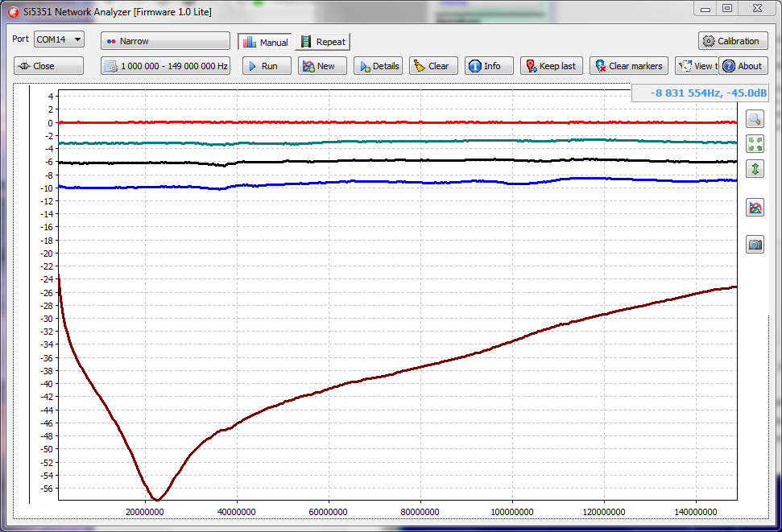Click the chart traces icon in sidebar
Image resolution: width=782 pixels, height=532 pixels.
(x=755, y=208)
